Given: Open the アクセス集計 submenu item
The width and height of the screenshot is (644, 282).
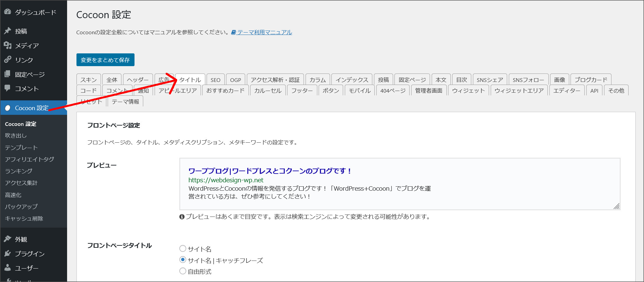Looking at the screenshot, I should [21, 183].
